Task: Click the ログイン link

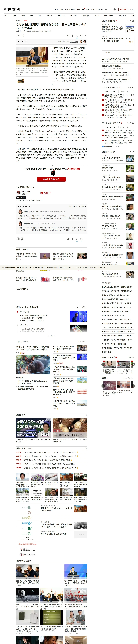Action: click(x=131, y=10)
